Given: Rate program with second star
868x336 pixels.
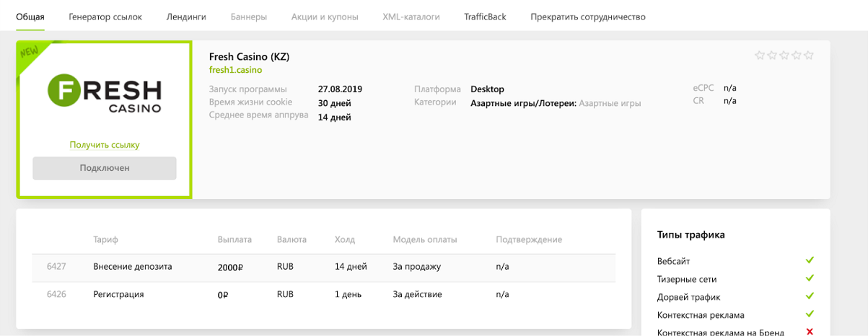Looking at the screenshot, I should [x=772, y=55].
